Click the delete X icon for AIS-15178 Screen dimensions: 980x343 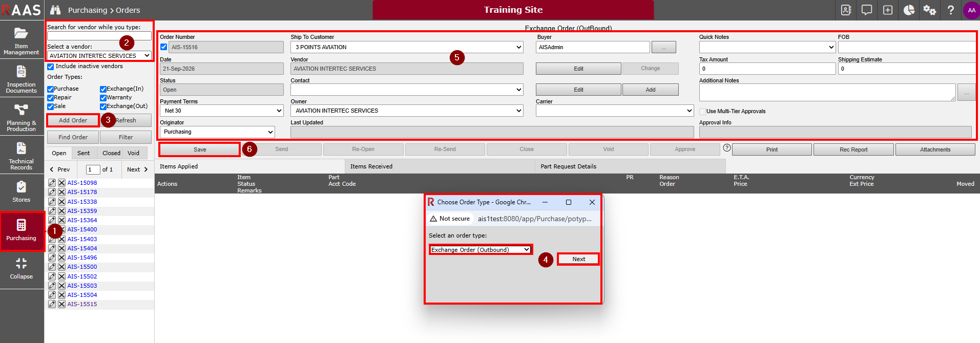pos(61,192)
